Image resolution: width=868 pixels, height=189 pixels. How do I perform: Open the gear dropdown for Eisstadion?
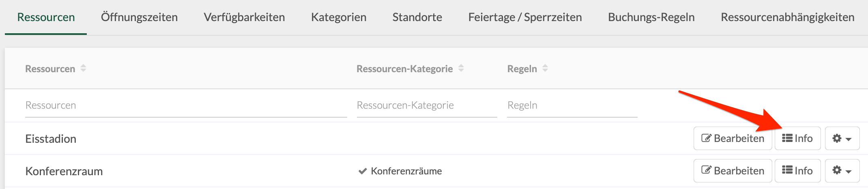tap(842, 138)
